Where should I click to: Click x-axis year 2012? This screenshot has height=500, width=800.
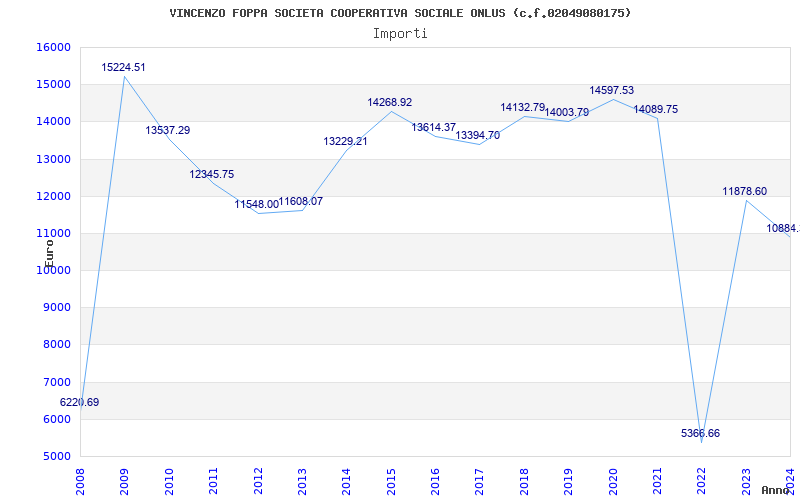[x=258, y=481]
